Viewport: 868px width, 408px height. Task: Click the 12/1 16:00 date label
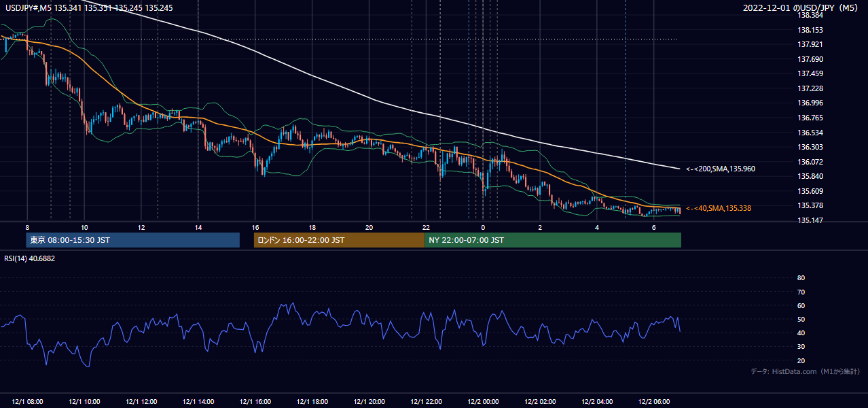point(255,402)
